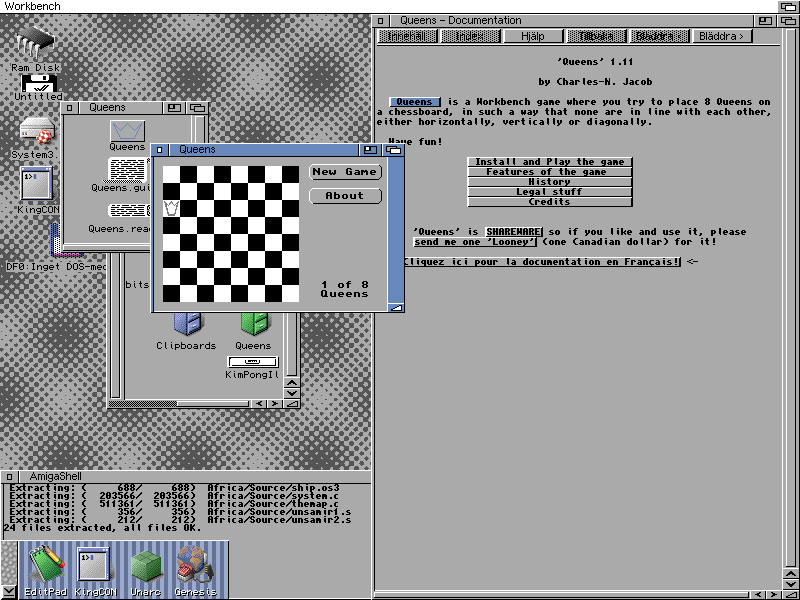Click the Tillbaka back button
Image resolution: width=800 pixels, height=600 pixels.
[x=596, y=36]
